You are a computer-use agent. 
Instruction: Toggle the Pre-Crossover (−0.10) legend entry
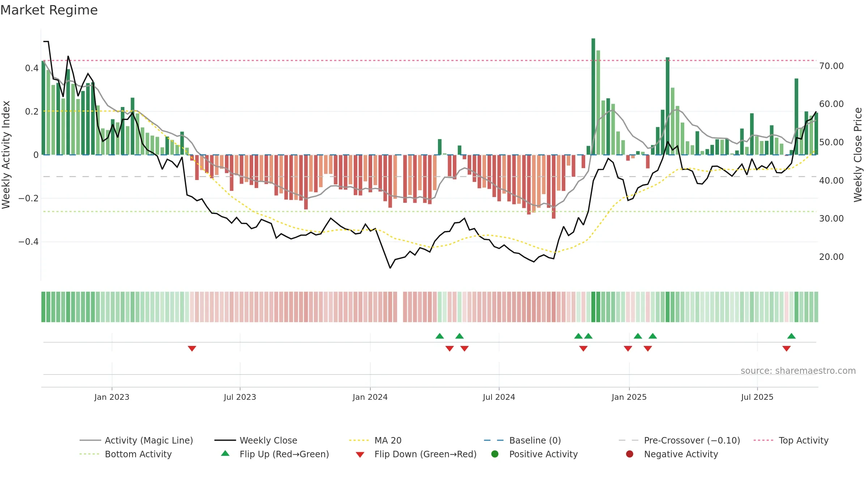click(x=679, y=440)
